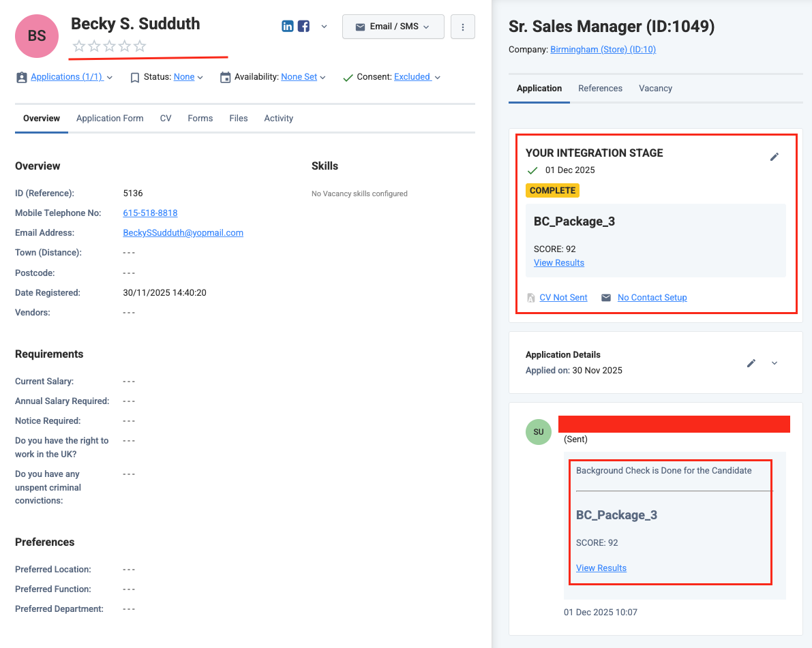Image resolution: width=812 pixels, height=648 pixels.
Task: Click the Becky S. Sudduth name heading
Action: coord(135,24)
